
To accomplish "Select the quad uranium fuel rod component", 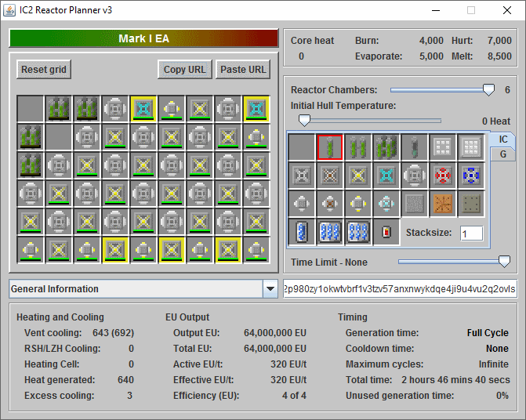I will (x=386, y=147).
